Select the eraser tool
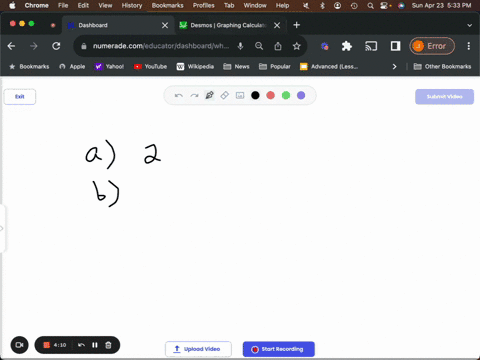Image resolution: width=480 pixels, height=360 pixels. 224,95
